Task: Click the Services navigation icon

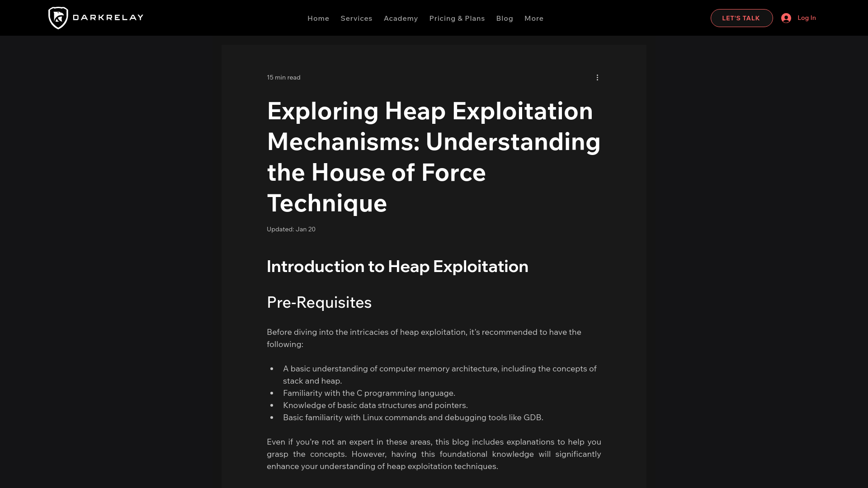Action: tap(356, 18)
